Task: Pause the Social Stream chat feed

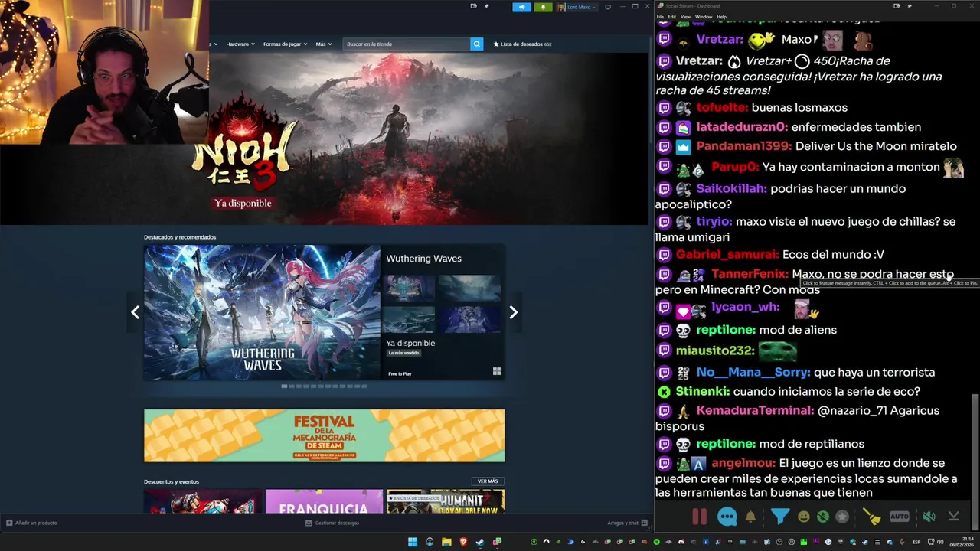Action: click(699, 517)
